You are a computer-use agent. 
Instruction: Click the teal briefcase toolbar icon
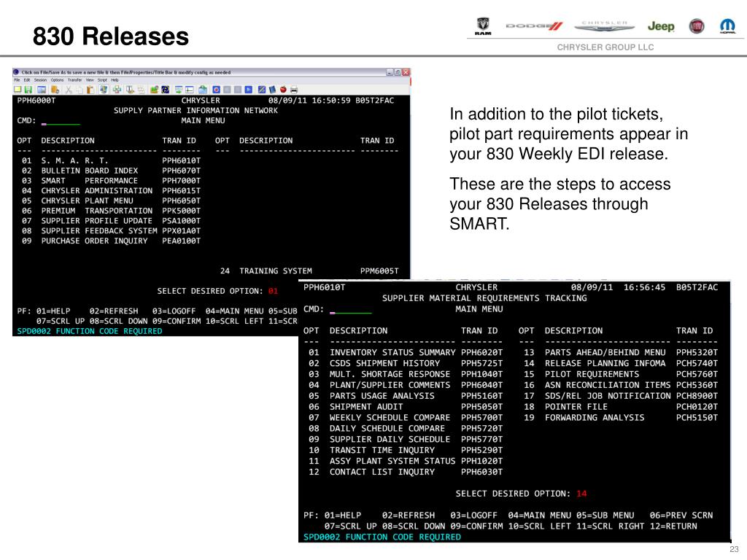click(x=203, y=90)
